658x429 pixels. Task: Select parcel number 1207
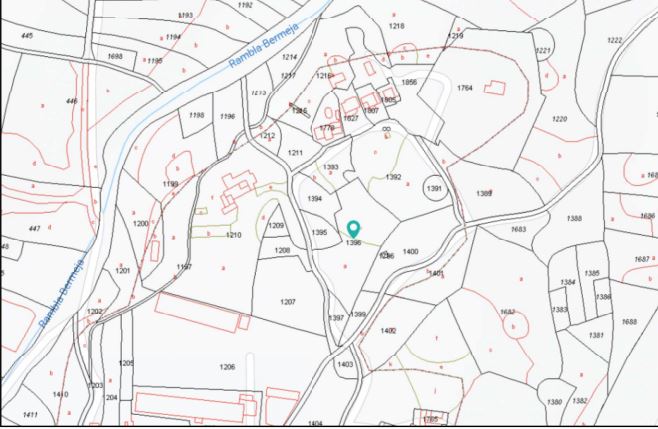[x=288, y=301]
